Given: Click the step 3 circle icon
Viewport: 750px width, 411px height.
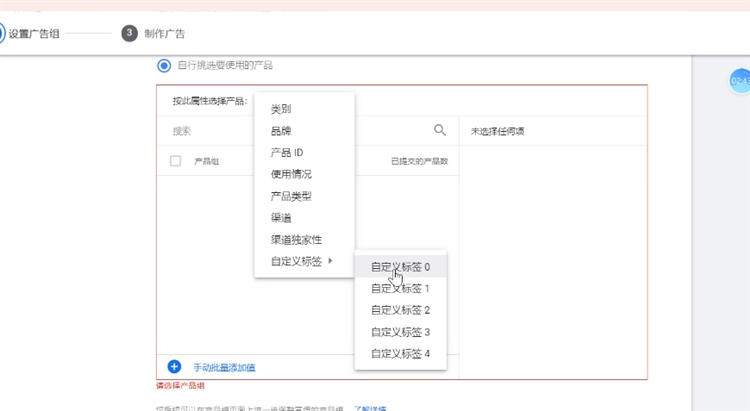Looking at the screenshot, I should click(129, 33).
